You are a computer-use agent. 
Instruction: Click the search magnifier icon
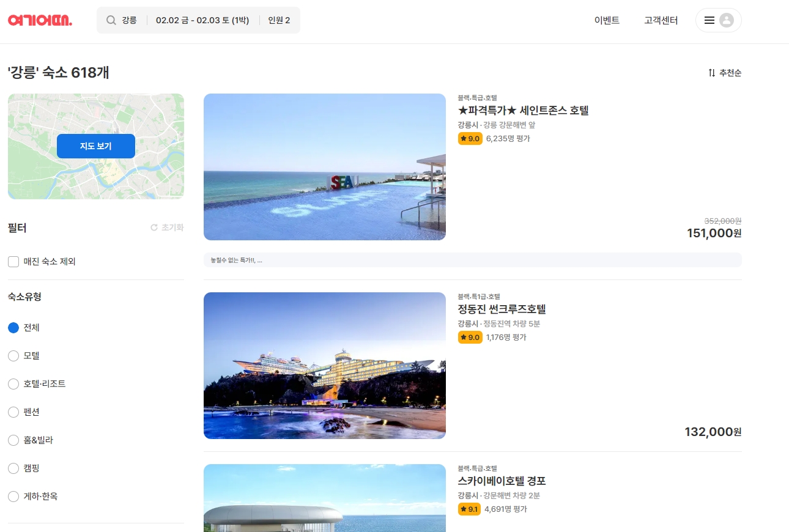tap(111, 20)
